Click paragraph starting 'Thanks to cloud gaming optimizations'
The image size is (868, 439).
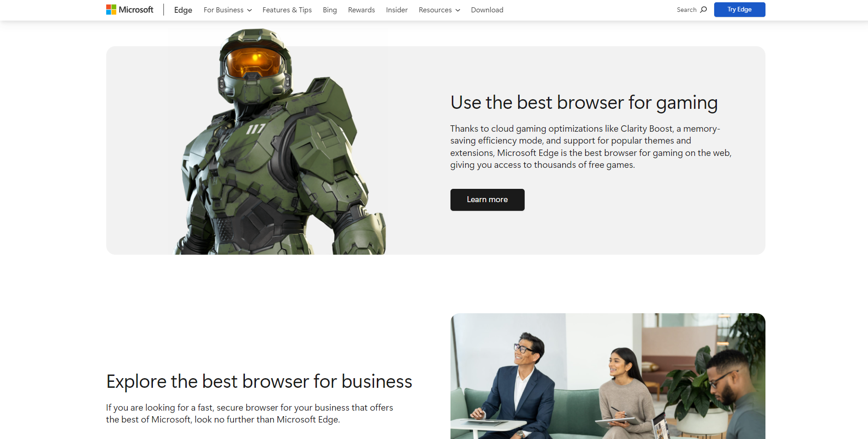tap(591, 147)
